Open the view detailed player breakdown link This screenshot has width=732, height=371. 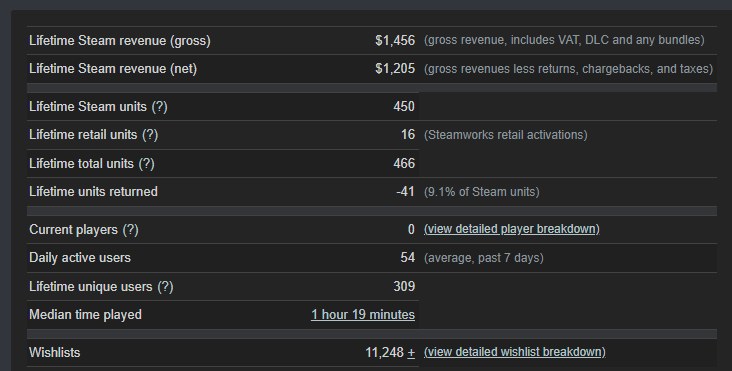[512, 229]
